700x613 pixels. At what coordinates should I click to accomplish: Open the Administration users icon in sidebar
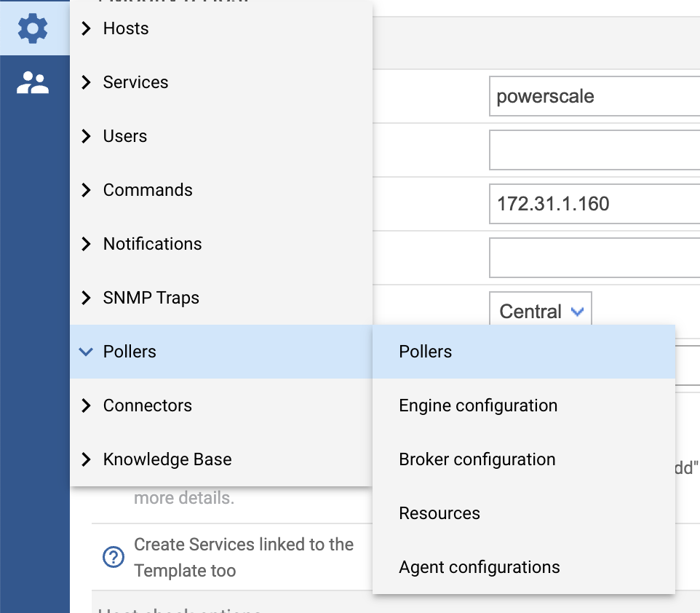point(33,83)
